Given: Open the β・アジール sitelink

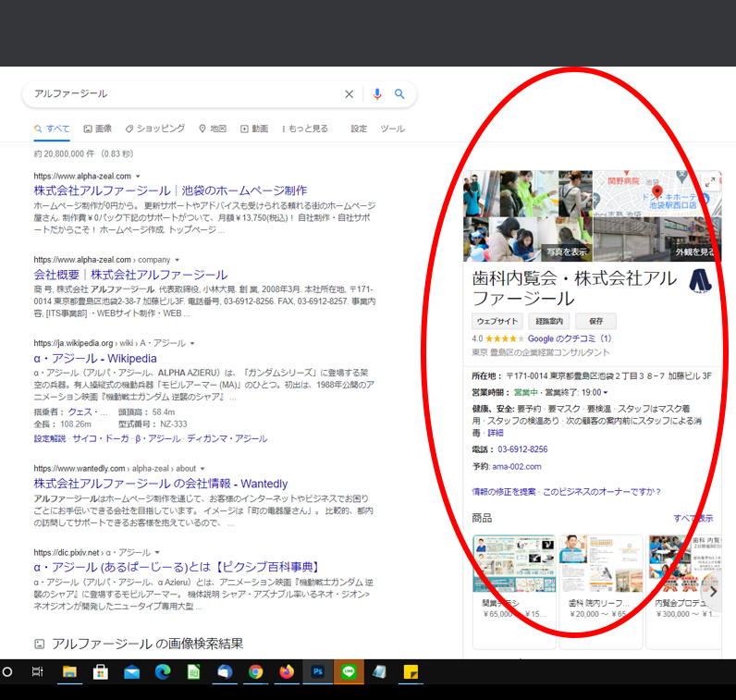Looking at the screenshot, I should click(158, 438).
